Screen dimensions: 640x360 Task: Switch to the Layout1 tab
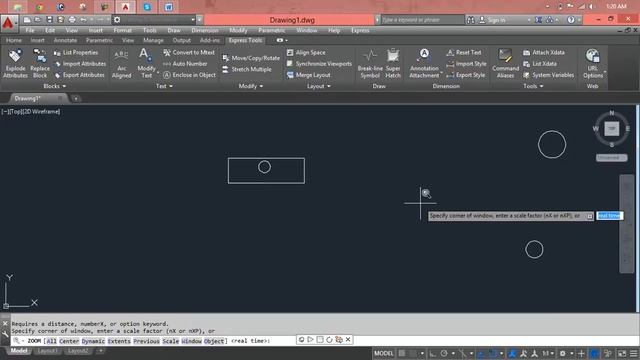tap(47, 351)
